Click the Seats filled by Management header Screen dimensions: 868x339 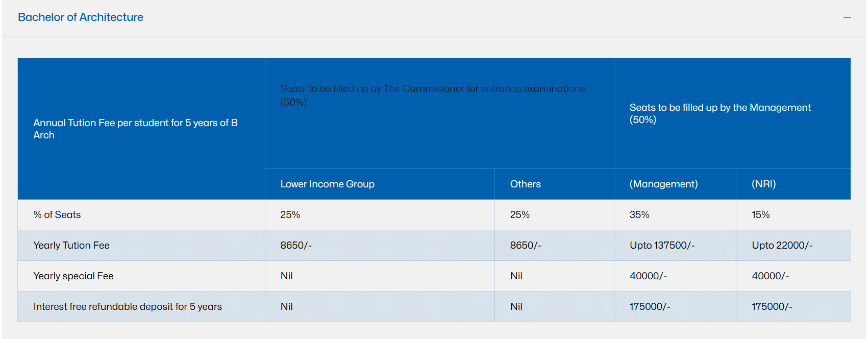[720, 113]
